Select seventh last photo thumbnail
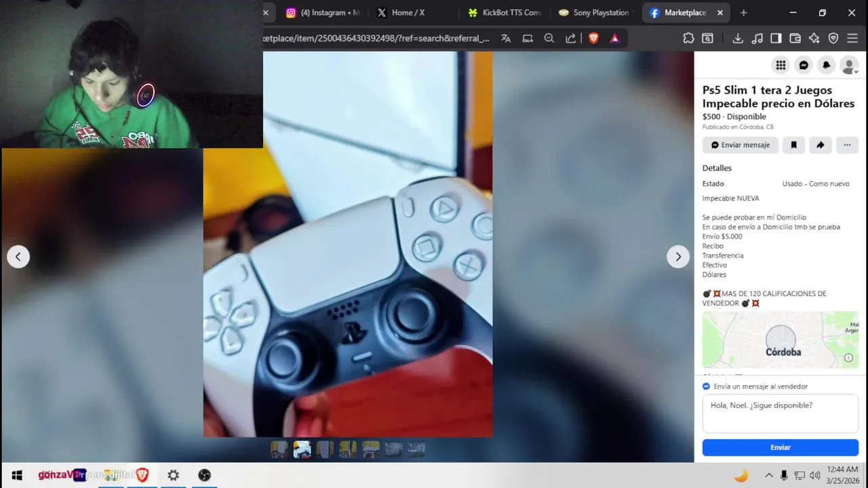 tap(416, 449)
